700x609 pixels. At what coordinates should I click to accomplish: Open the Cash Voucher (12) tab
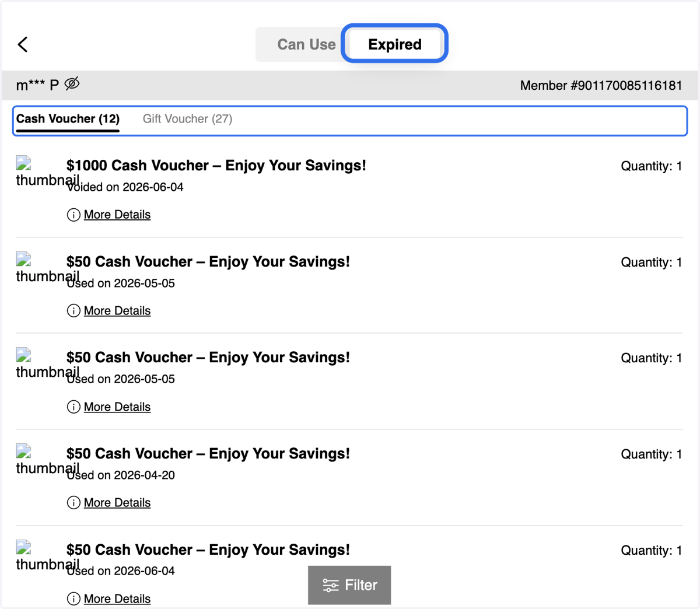pyautogui.click(x=68, y=119)
